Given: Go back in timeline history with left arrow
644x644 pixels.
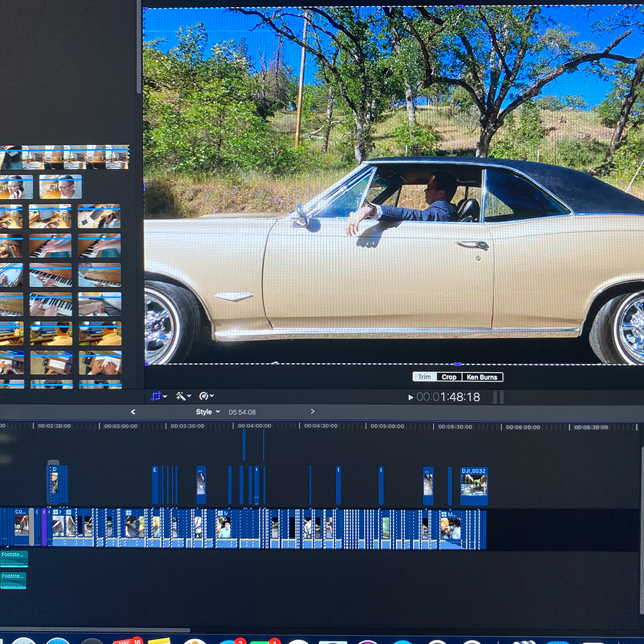Looking at the screenshot, I should click(133, 412).
